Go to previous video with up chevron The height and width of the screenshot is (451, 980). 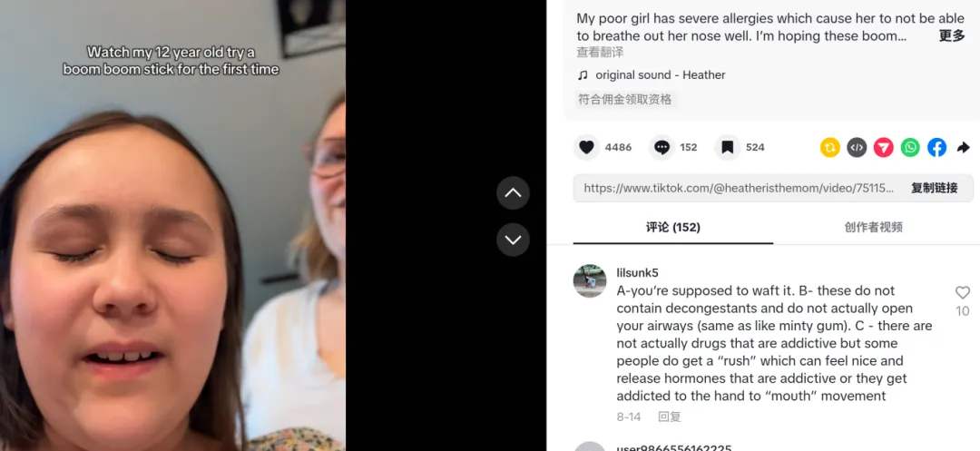pyautogui.click(x=513, y=193)
